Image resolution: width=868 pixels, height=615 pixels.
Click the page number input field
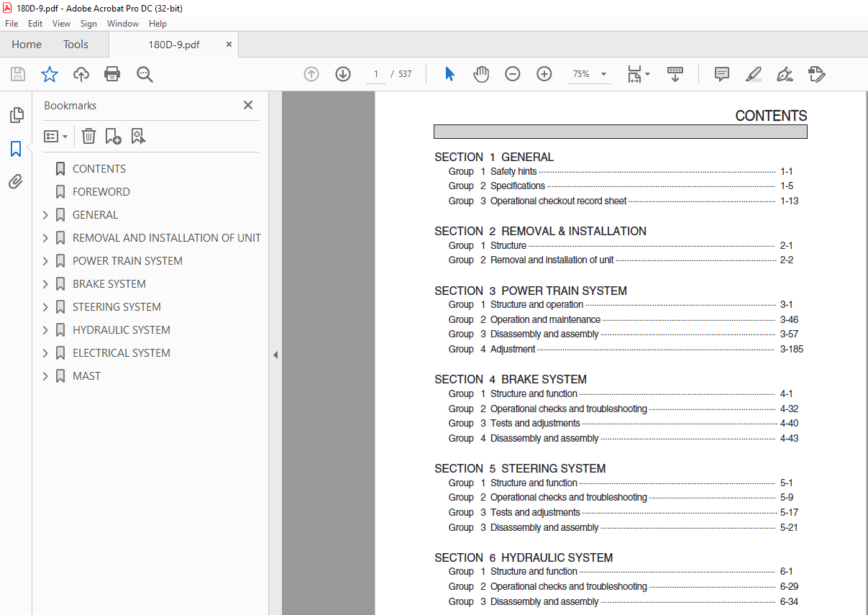[375, 74]
